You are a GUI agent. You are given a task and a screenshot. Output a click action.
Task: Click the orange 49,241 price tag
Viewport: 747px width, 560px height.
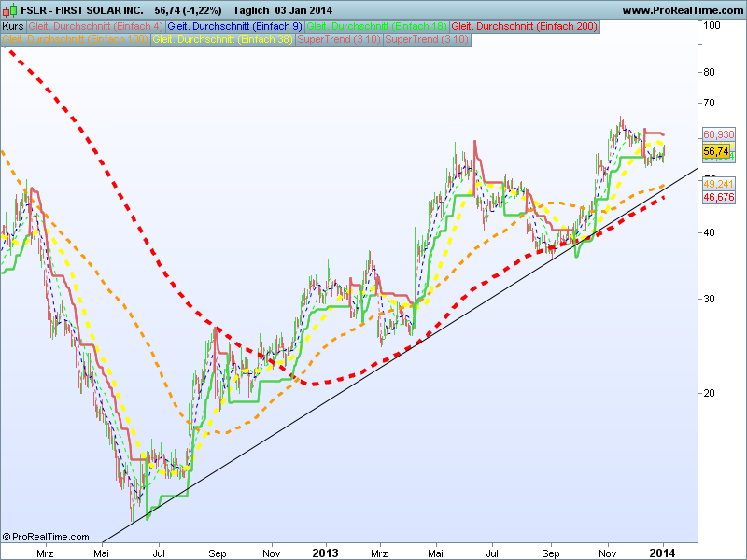pyautogui.click(x=718, y=184)
